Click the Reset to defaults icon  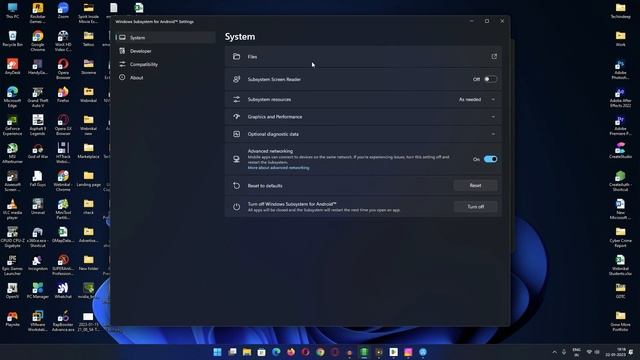pos(236,185)
